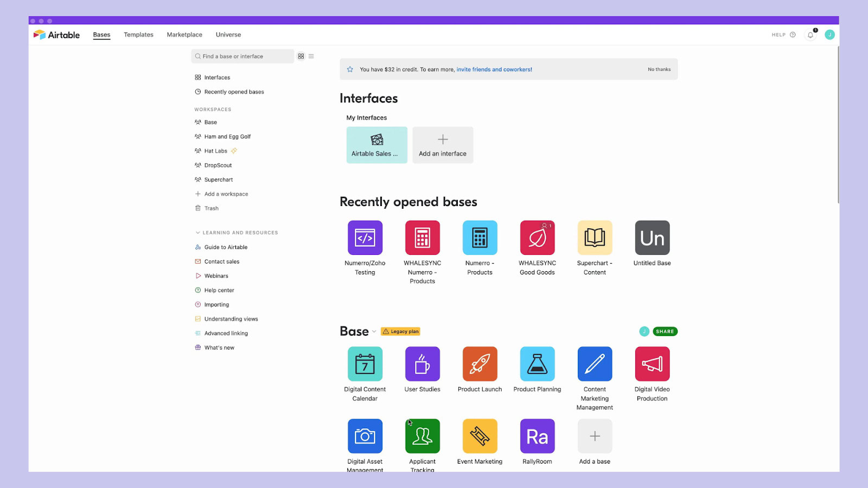
Task: Switch to grid view layout
Action: [x=301, y=56]
